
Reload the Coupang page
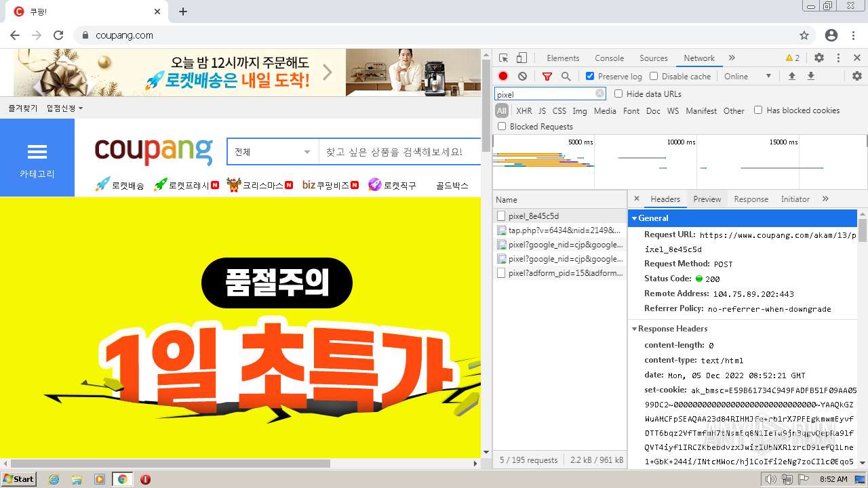(58, 35)
